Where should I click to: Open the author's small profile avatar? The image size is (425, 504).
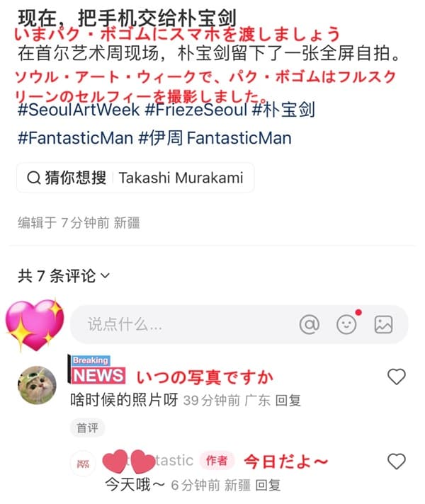click(x=83, y=463)
